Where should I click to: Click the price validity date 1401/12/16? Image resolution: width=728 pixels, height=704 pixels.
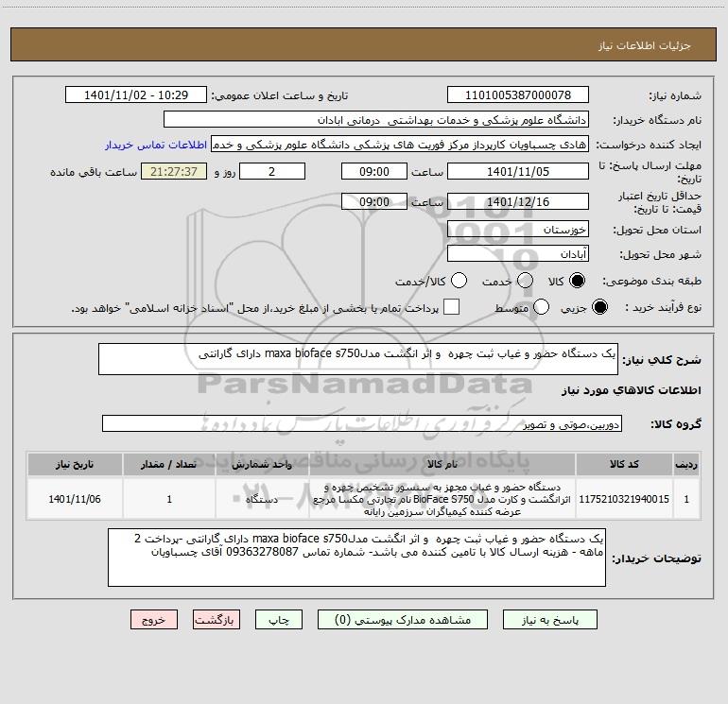pyautogui.click(x=518, y=201)
